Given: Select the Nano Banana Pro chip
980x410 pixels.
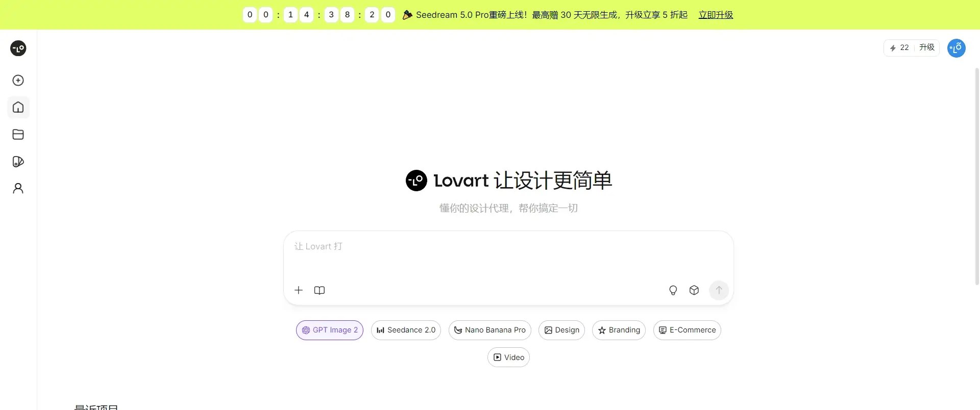Looking at the screenshot, I should pyautogui.click(x=490, y=330).
